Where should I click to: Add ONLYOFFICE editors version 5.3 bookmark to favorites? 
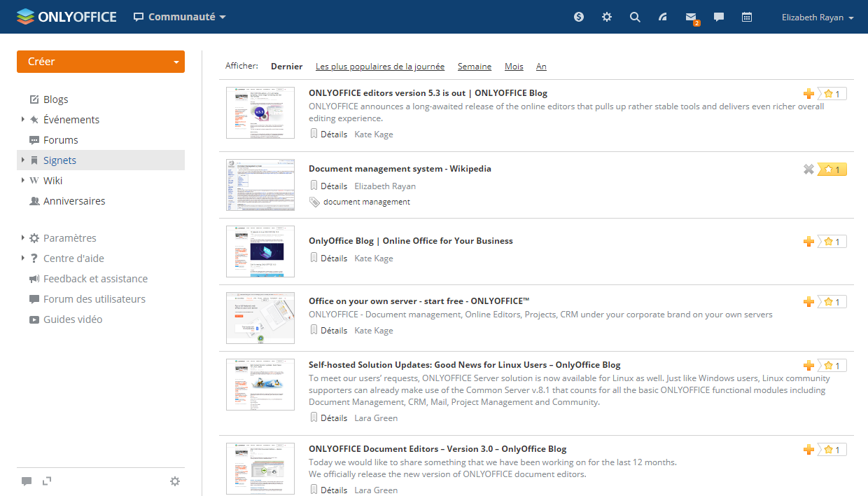[x=808, y=94]
